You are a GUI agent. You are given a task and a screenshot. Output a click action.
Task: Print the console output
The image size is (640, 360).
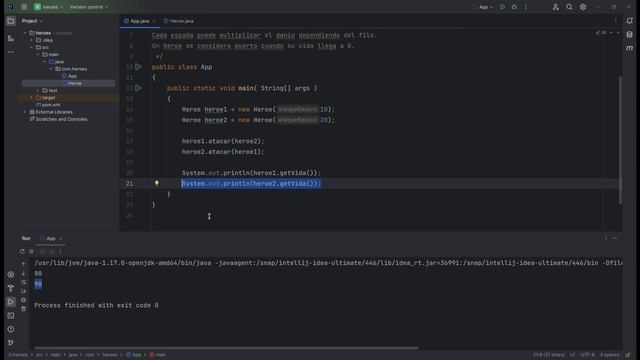point(23,300)
